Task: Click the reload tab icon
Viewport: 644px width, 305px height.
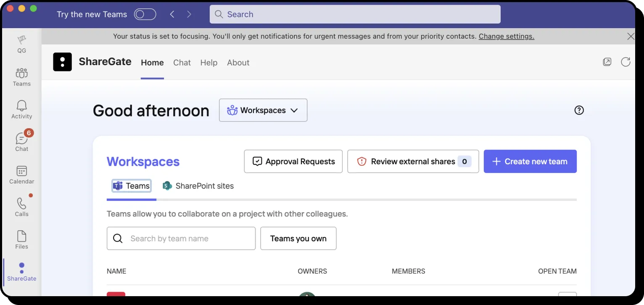Action: [626, 62]
